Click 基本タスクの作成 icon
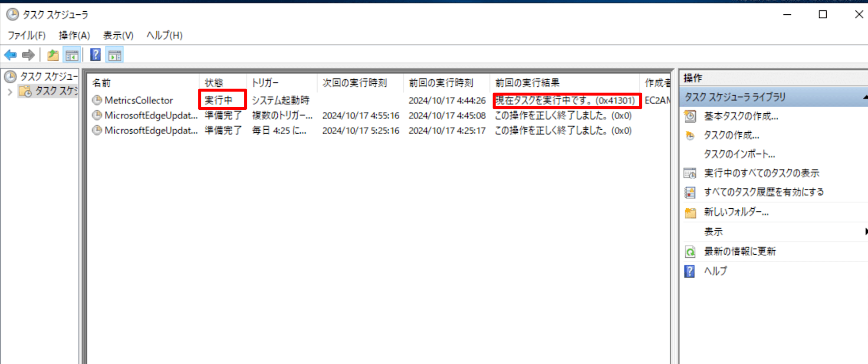 click(690, 116)
